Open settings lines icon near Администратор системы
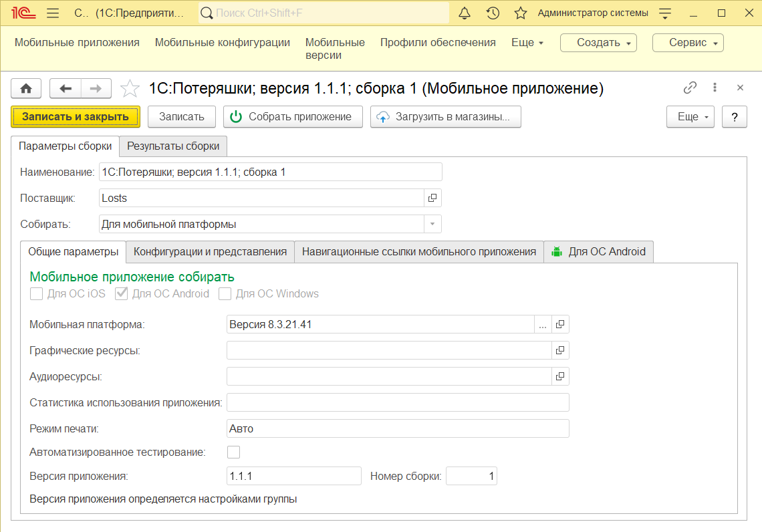This screenshot has width=762, height=532. tap(665, 13)
